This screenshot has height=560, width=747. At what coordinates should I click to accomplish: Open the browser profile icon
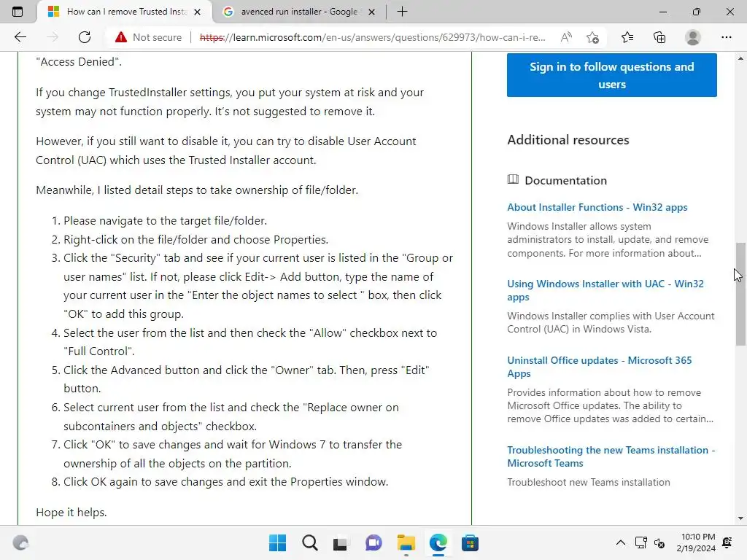click(693, 37)
